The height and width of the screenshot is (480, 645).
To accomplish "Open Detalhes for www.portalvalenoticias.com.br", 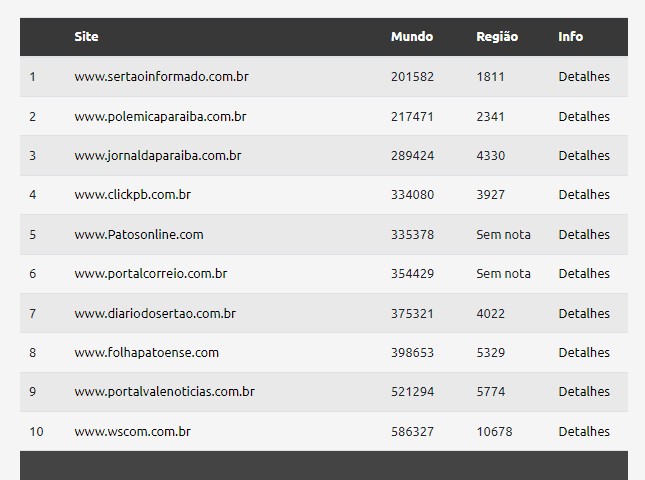I will [584, 391].
